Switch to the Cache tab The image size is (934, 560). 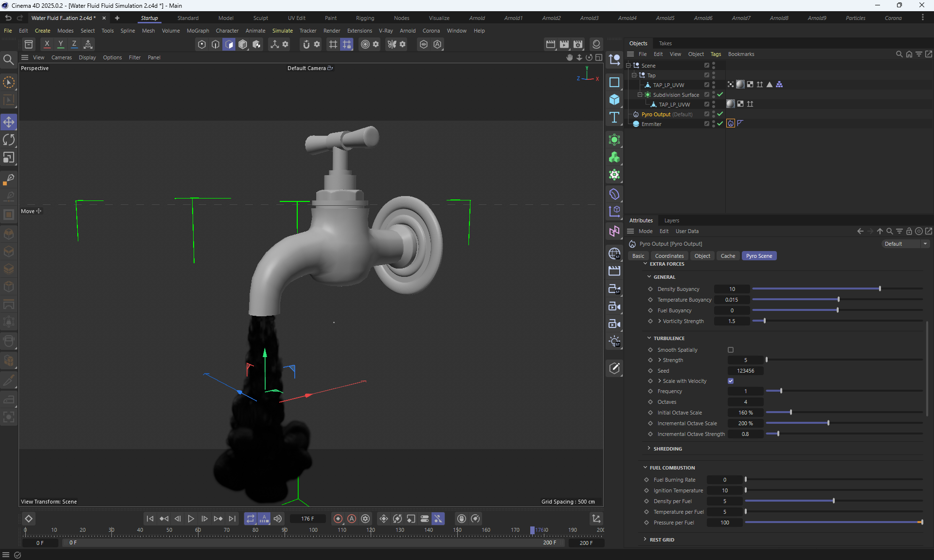coord(728,256)
